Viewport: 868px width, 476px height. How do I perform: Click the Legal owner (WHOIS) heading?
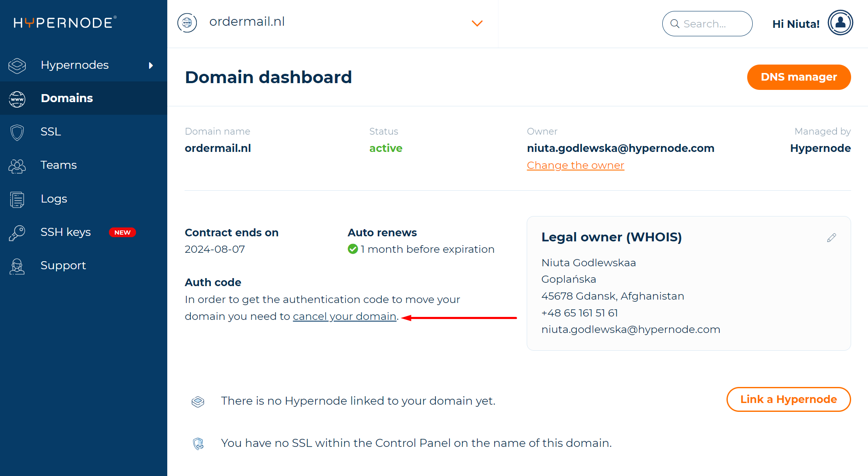click(612, 237)
